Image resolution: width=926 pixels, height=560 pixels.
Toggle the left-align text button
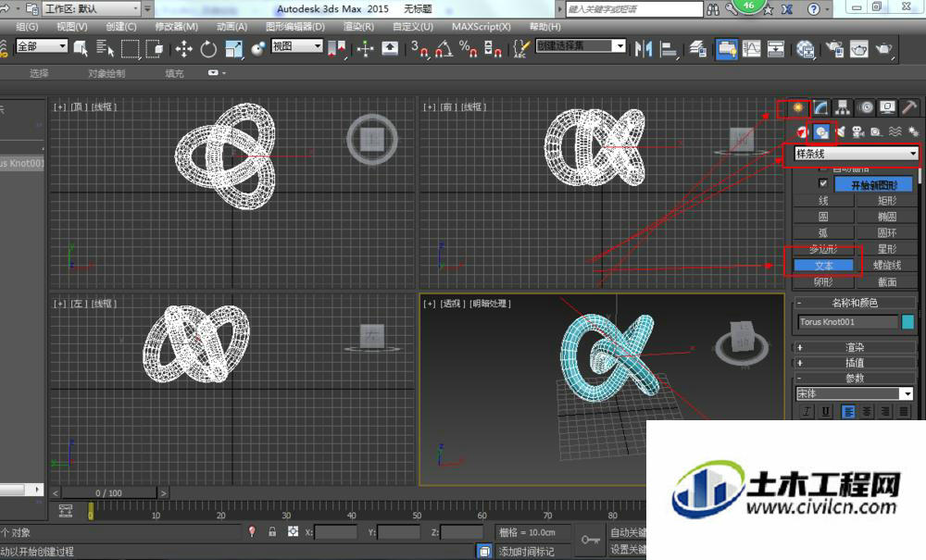848,411
